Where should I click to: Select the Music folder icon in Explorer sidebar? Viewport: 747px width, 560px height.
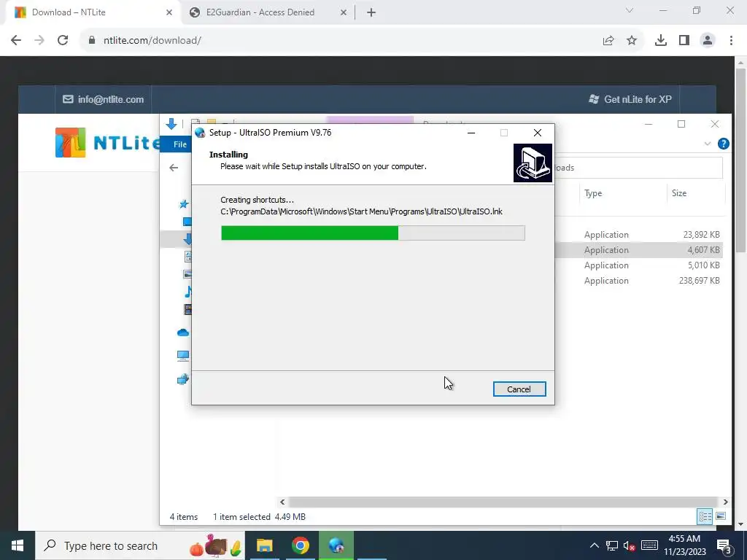click(187, 292)
